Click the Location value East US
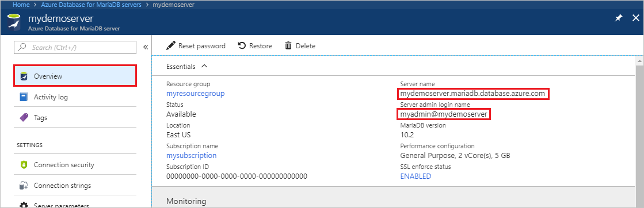This screenshot has width=644, height=208. click(178, 134)
